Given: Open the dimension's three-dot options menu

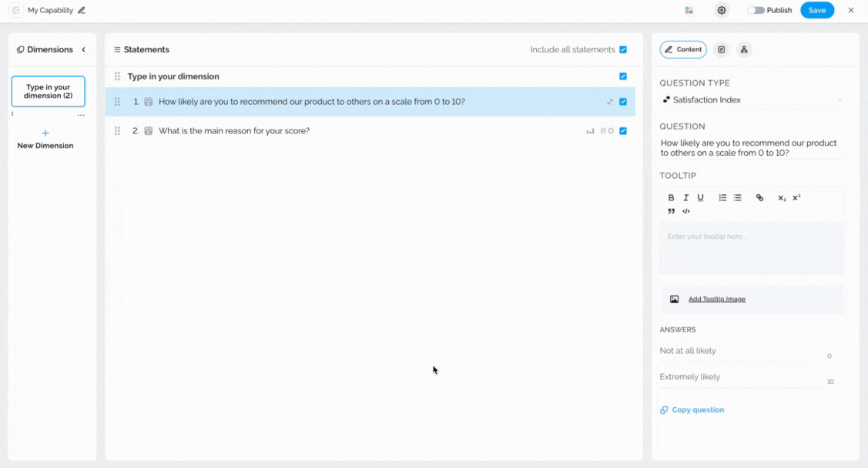Looking at the screenshot, I should click(x=81, y=115).
